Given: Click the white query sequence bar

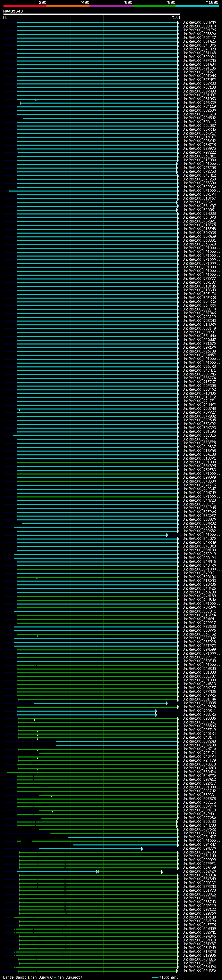Looking at the screenshot, I should pyautogui.click(x=92, y=14).
